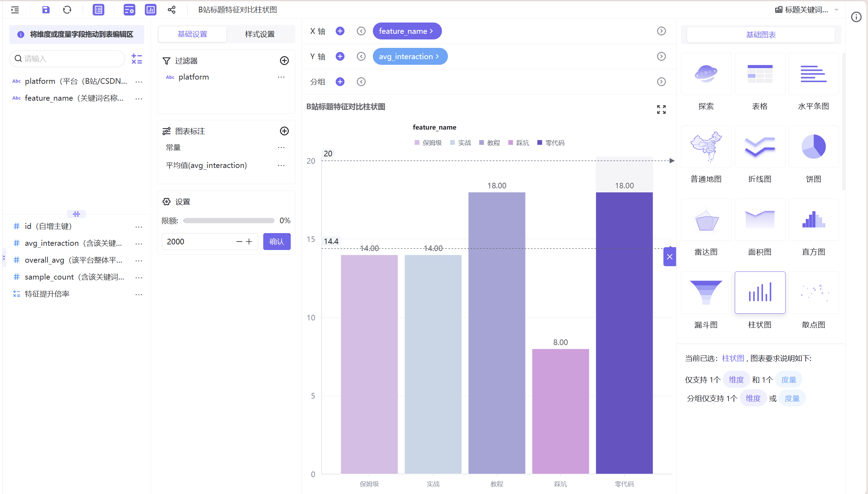Toggle the 踩坑 legend entry
868x494 pixels.
click(x=518, y=143)
